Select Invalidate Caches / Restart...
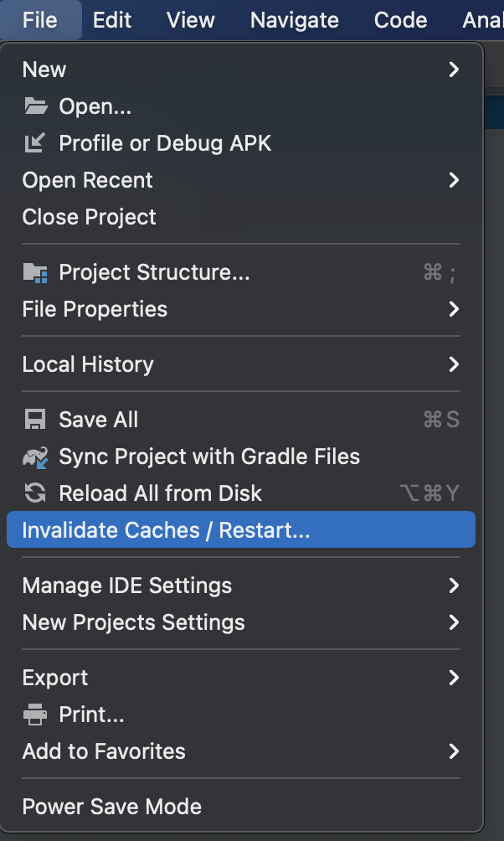Screen dimensions: 504x841 [166, 530]
